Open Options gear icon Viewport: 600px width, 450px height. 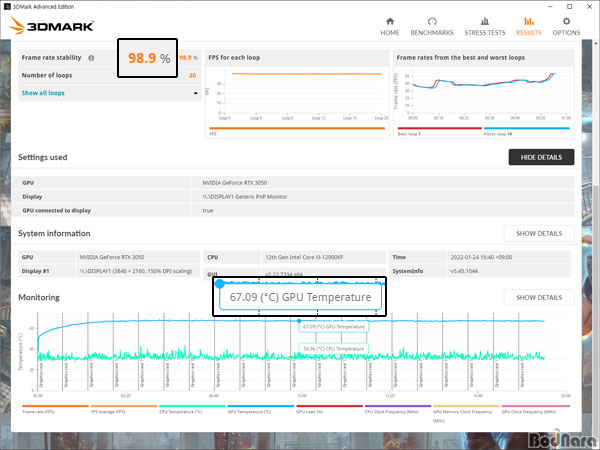(x=566, y=21)
